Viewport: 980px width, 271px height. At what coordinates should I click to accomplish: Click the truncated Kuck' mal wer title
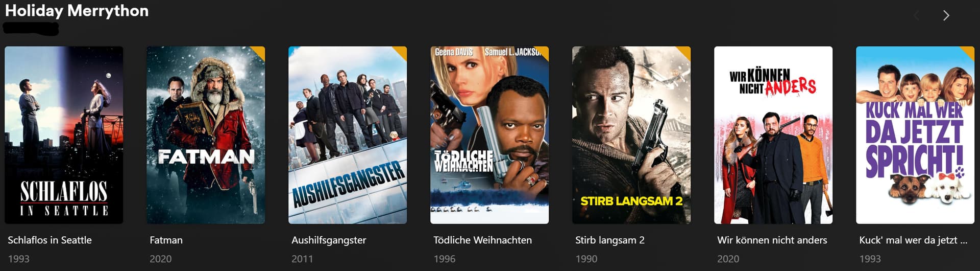click(x=913, y=240)
